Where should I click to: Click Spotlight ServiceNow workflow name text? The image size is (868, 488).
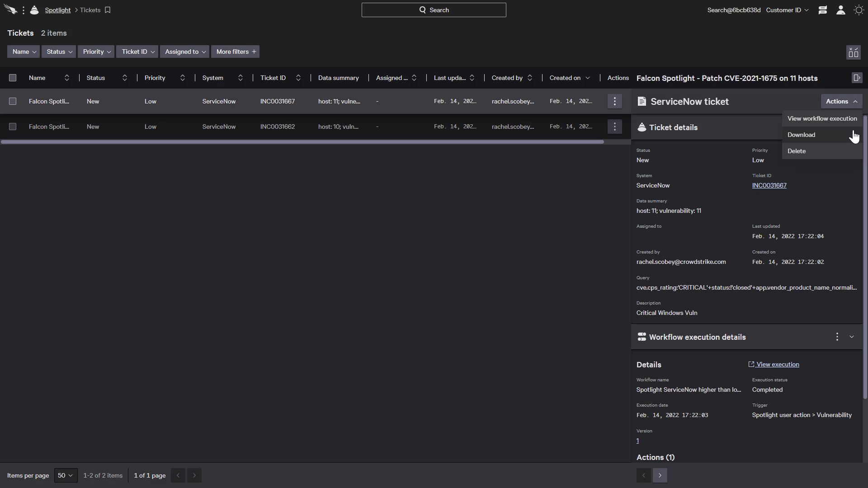tap(689, 389)
